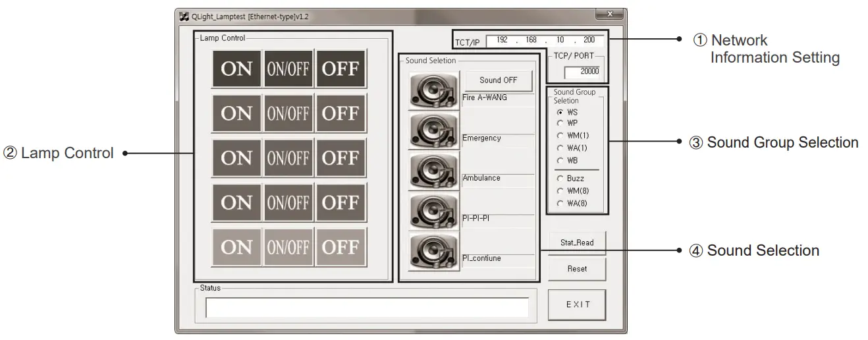This screenshot has width=868, height=340.
Task: Play the Ambulance speaker sound
Action: (x=435, y=171)
